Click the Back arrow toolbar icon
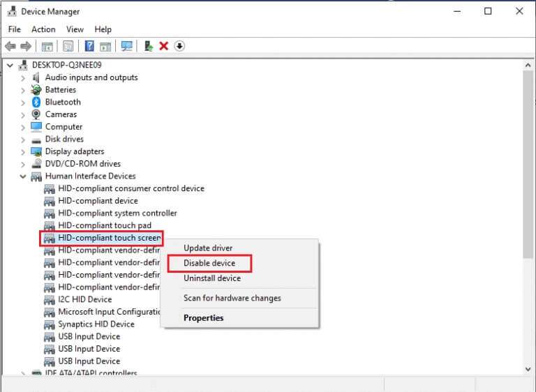Image resolution: width=536 pixels, height=392 pixels. coord(10,46)
